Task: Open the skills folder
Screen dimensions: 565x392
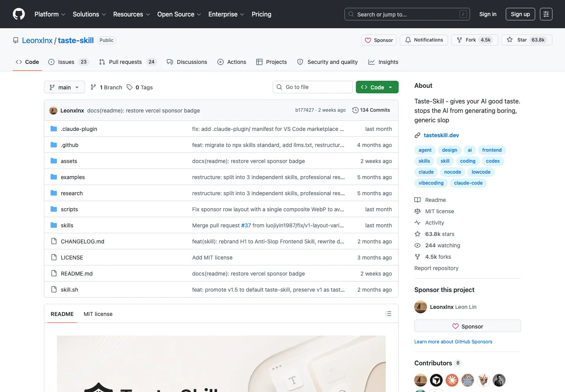Action: point(67,225)
